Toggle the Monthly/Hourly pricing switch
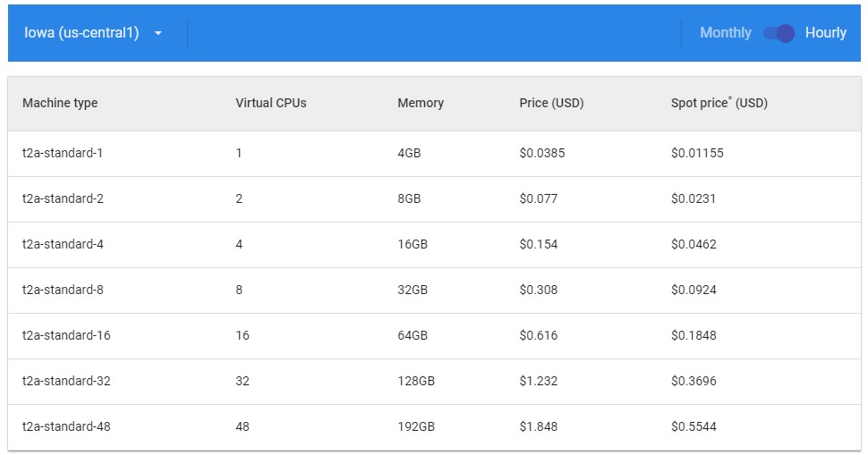The width and height of the screenshot is (868, 455). 779,33
